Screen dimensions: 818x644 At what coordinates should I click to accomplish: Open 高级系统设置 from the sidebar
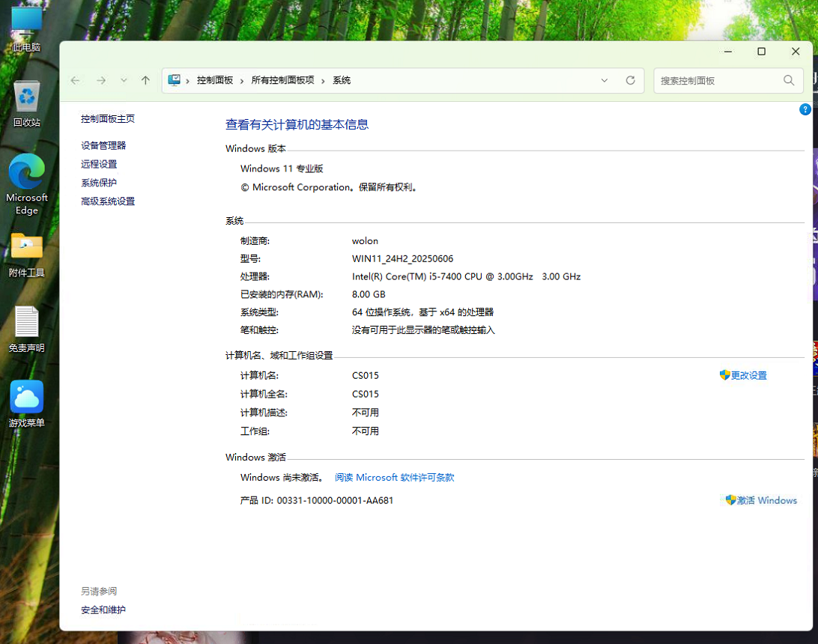[108, 201]
